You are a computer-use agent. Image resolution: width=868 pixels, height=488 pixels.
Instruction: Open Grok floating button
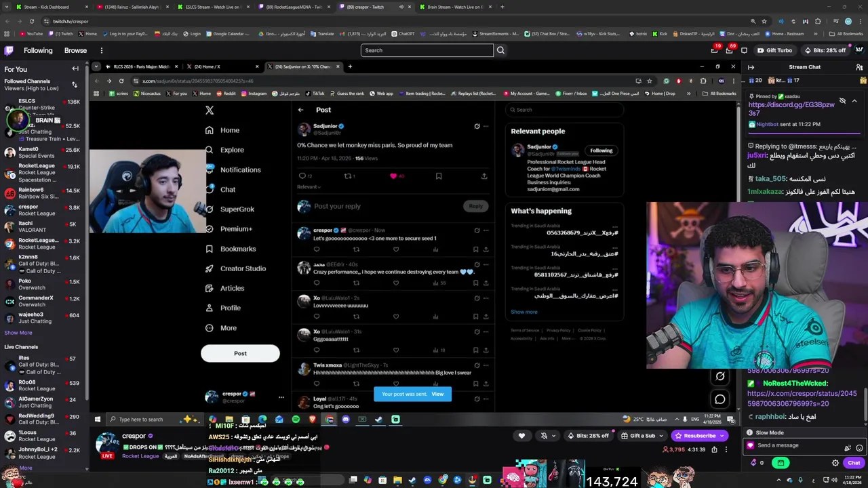tap(720, 376)
